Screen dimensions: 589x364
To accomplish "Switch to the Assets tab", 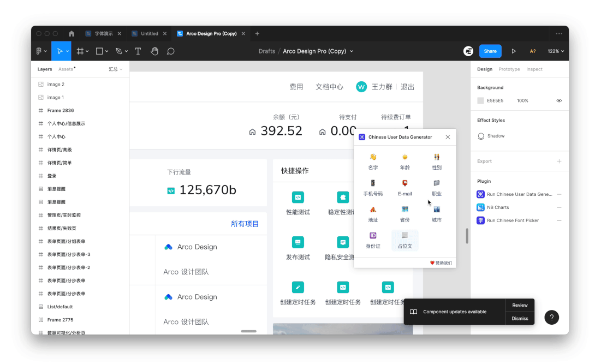I will pyautogui.click(x=66, y=69).
